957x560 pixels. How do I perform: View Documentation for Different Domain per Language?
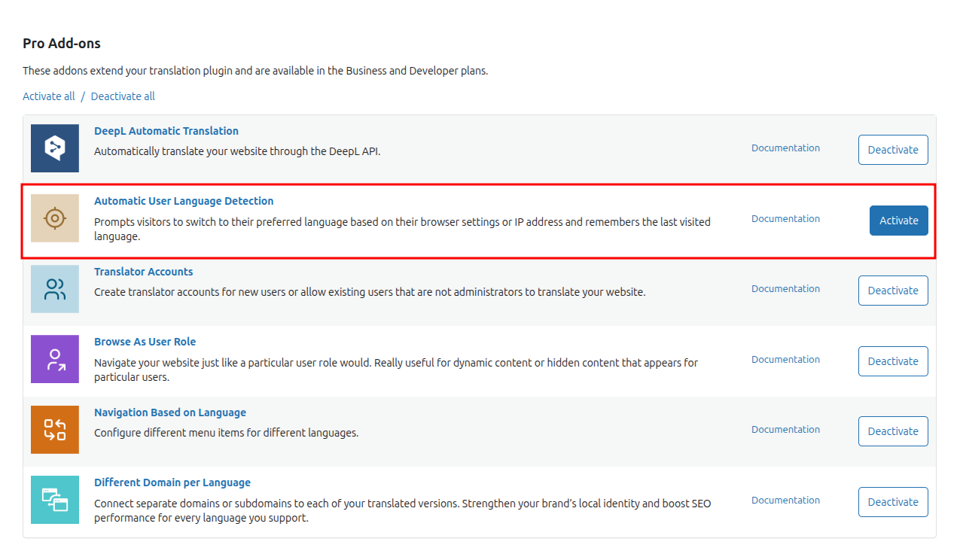tap(785, 500)
